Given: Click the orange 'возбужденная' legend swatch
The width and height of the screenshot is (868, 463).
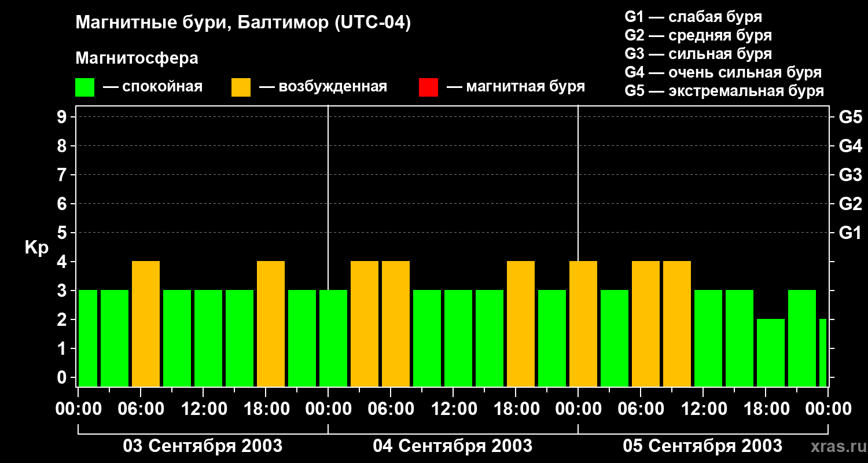Looking at the screenshot, I should coord(241,87).
